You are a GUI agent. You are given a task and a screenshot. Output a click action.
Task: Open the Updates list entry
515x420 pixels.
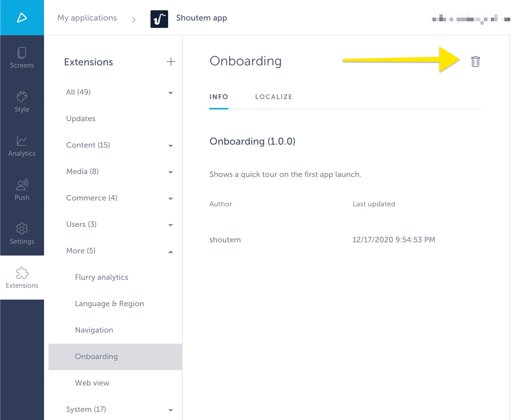click(81, 118)
